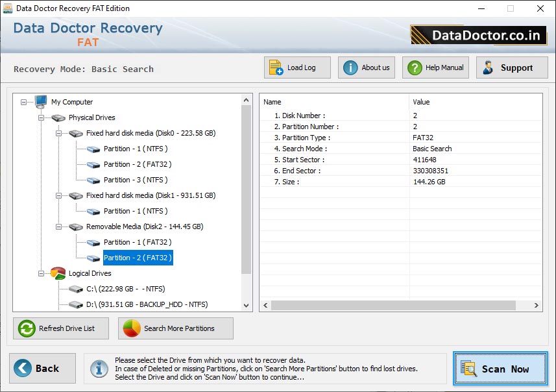Click the Search More Partitions pie icon
The width and height of the screenshot is (556, 392).
(x=132, y=328)
